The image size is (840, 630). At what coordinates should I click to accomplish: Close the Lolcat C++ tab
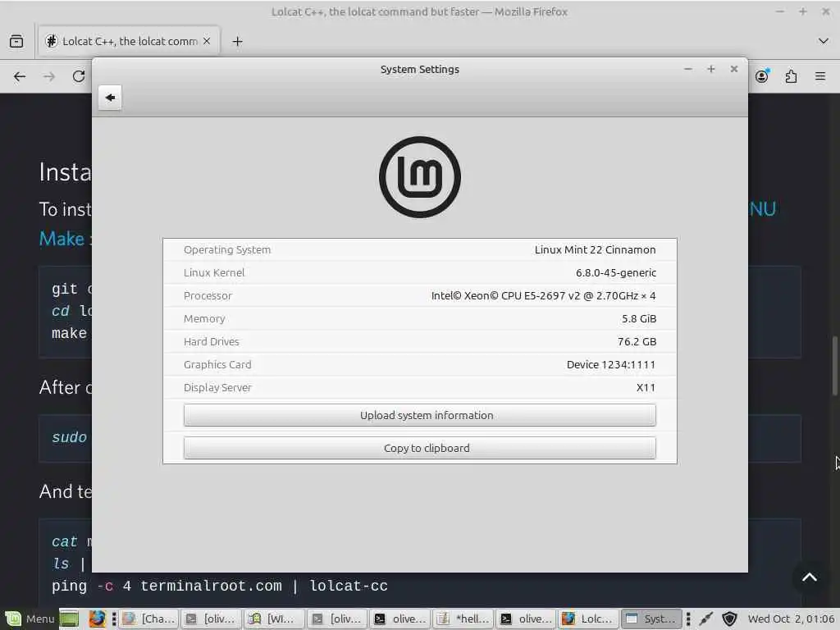207,41
